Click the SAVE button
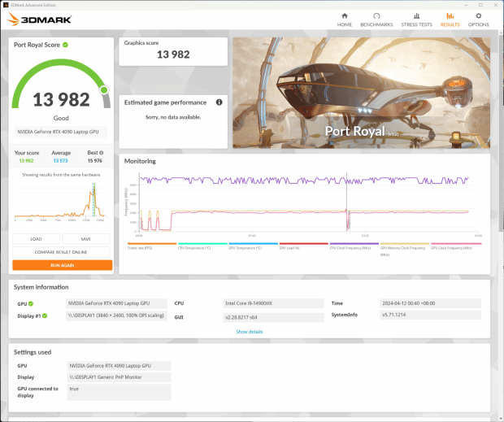Screen dimensions: 504x422 [x=86, y=239]
